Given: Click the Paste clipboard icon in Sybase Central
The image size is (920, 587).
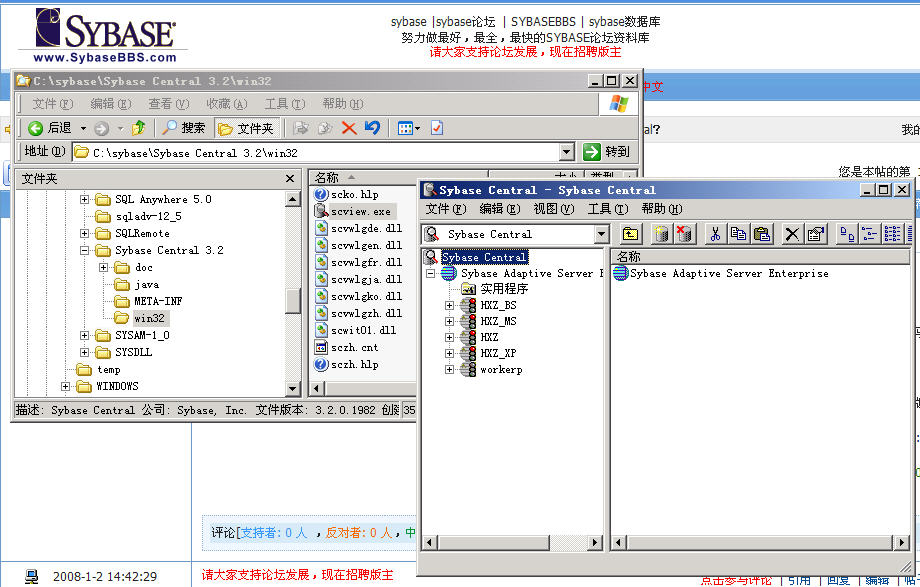Looking at the screenshot, I should pyautogui.click(x=762, y=234).
